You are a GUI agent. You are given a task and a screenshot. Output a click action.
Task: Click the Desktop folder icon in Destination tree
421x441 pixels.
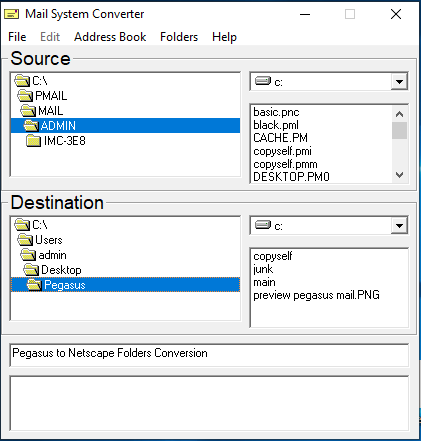31,270
